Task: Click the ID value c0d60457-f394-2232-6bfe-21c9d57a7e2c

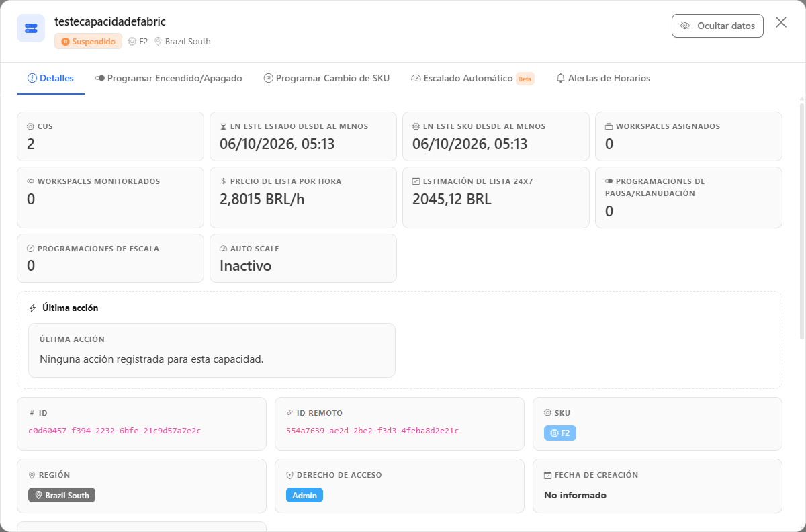Action: point(115,431)
